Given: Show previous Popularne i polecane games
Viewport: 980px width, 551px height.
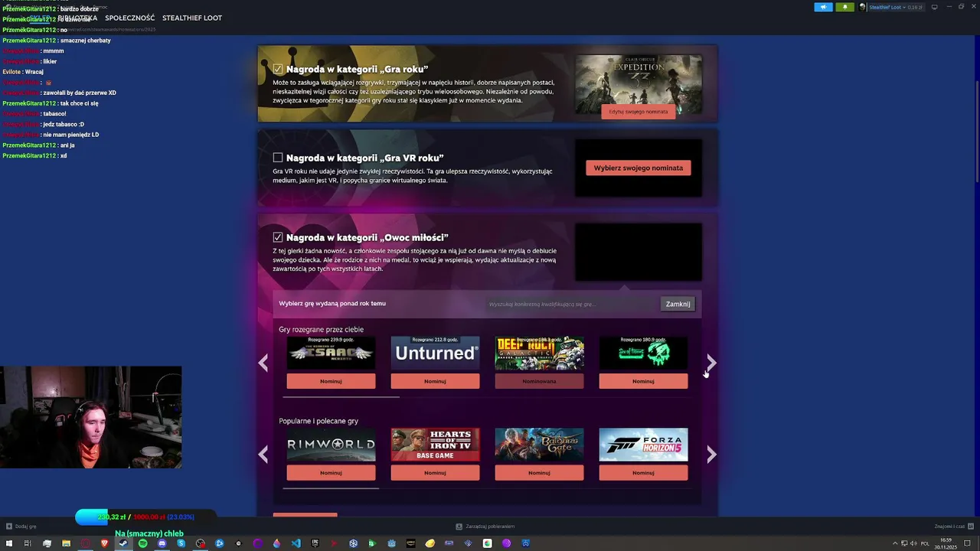Looking at the screenshot, I should pyautogui.click(x=263, y=455).
